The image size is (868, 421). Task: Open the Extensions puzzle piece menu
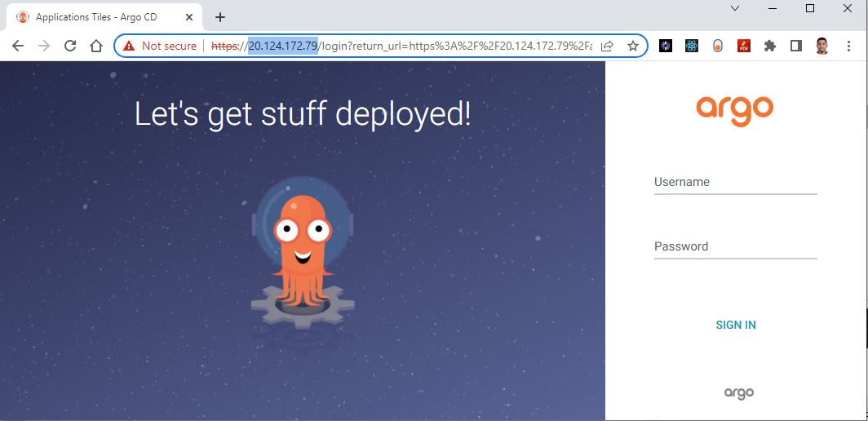tap(770, 46)
